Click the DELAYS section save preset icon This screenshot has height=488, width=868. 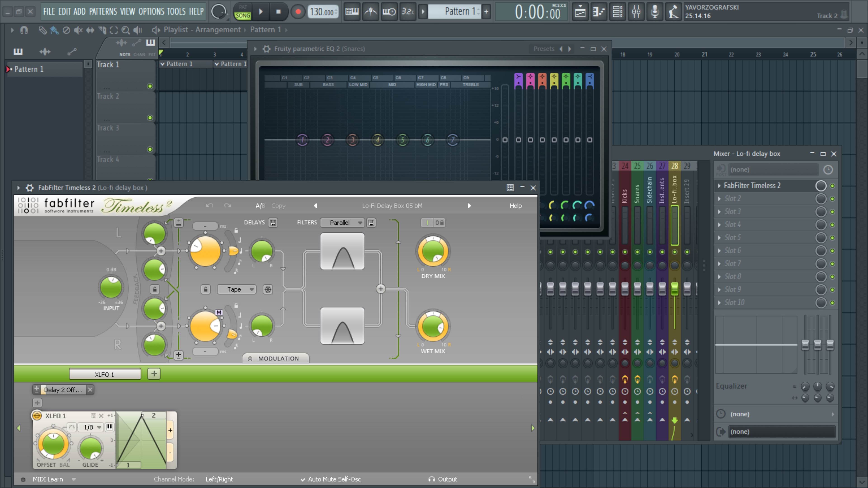(273, 223)
